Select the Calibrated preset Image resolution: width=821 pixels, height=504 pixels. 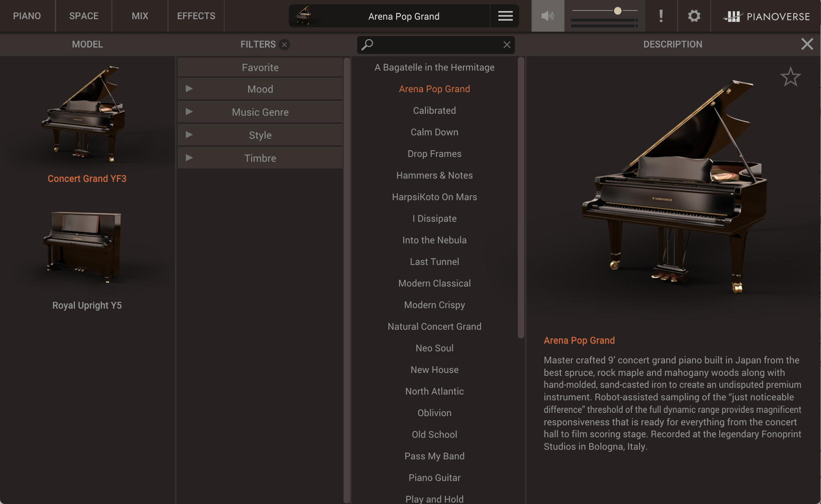pos(435,110)
